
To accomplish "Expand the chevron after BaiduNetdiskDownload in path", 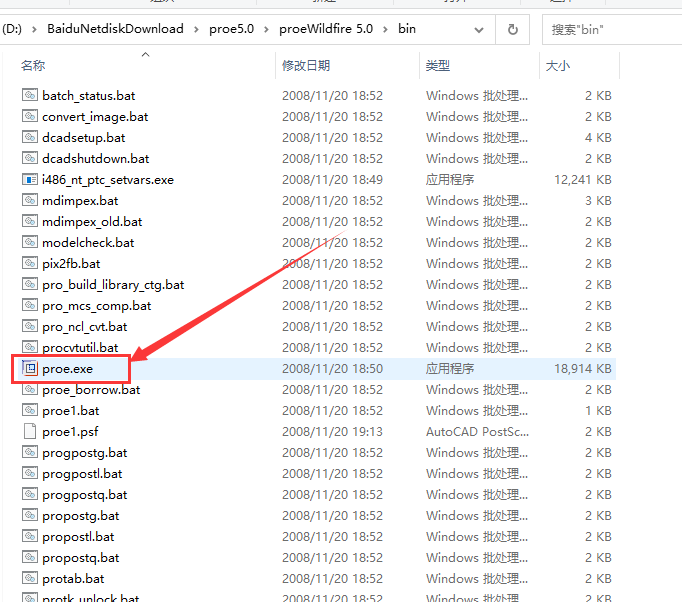I will coord(194,29).
